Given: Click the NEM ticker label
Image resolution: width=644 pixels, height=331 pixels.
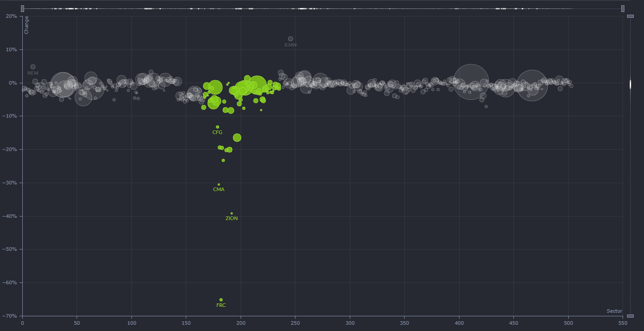Looking at the screenshot, I should click(33, 73).
